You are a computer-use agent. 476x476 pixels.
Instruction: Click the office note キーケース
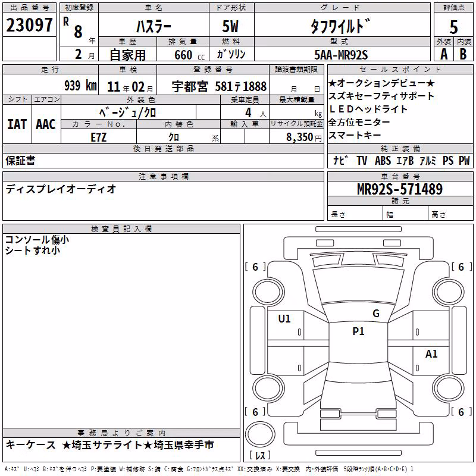[x=31, y=445]
